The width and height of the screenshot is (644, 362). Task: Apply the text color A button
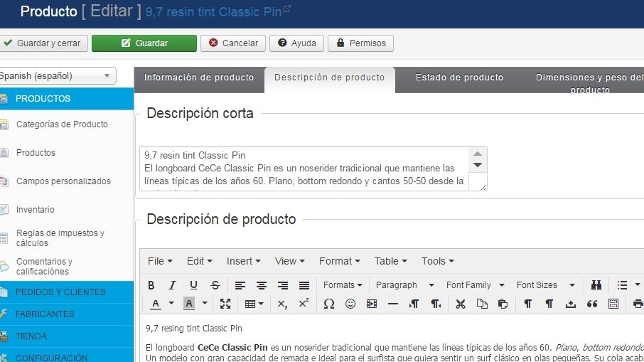(156, 304)
